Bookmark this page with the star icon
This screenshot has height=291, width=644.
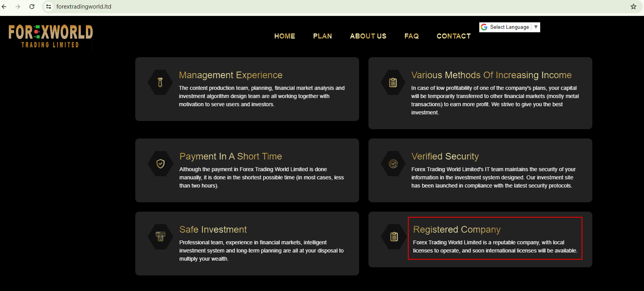634,7
